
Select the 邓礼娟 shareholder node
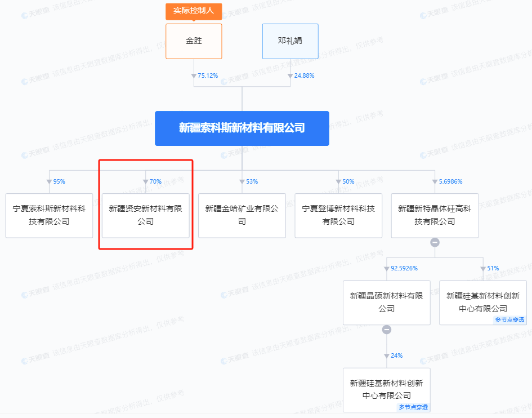(x=290, y=41)
